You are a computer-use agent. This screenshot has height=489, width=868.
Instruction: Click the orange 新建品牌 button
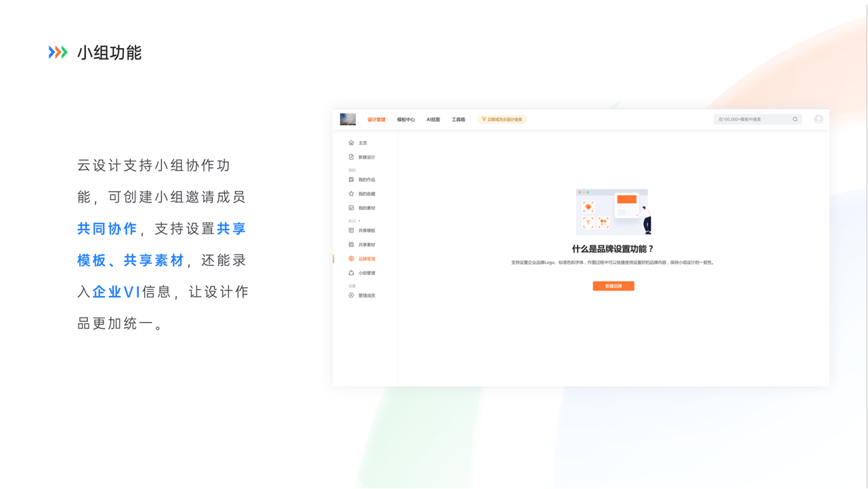(x=613, y=286)
